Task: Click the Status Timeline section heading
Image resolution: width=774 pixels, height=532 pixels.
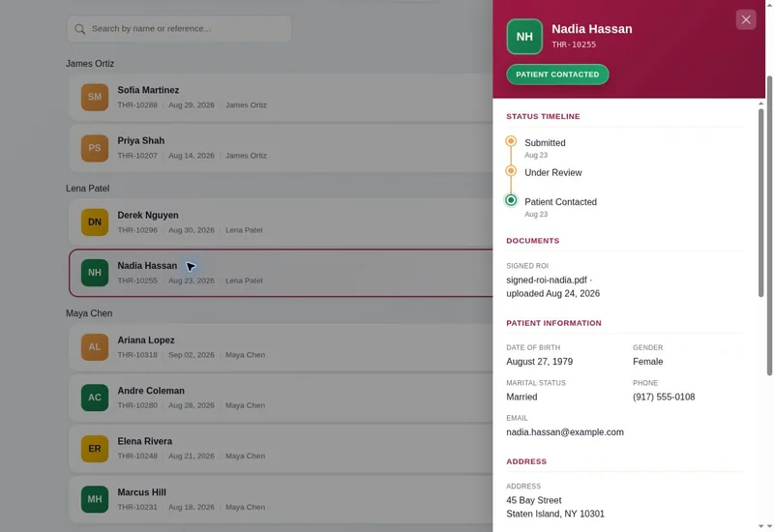Action: click(x=543, y=116)
